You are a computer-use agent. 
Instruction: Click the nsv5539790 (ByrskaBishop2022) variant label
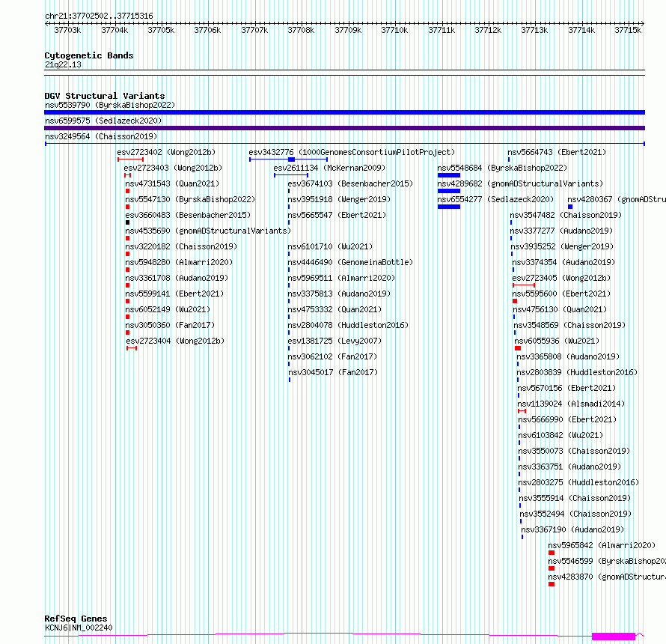coord(110,105)
